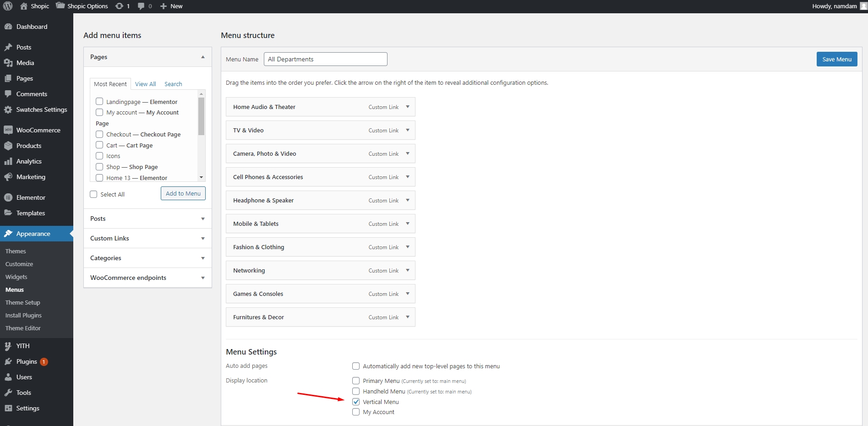The image size is (868, 426).
Task: Click the WordPress logo icon
Action: coord(8,6)
